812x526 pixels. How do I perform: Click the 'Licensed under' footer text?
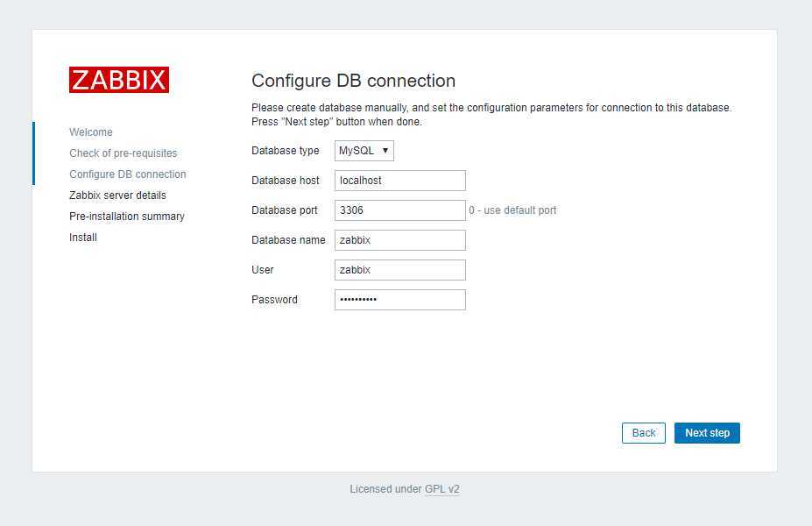click(385, 488)
